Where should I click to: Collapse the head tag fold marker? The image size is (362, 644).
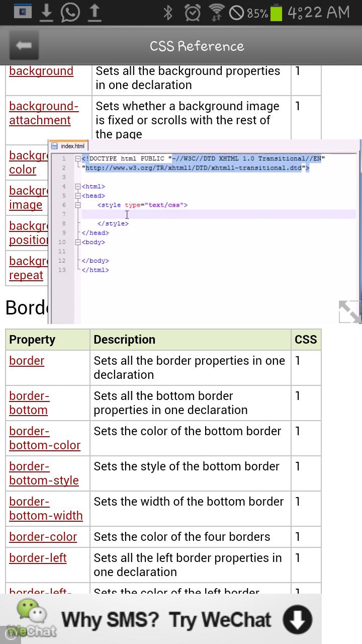(78, 196)
